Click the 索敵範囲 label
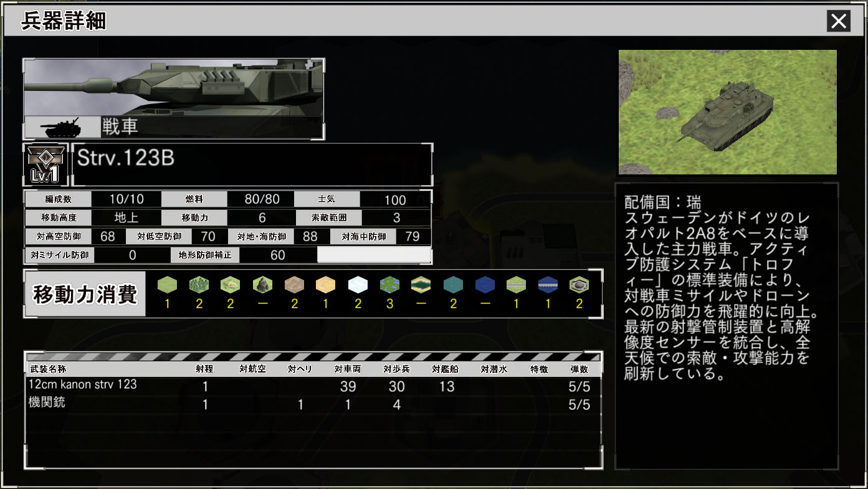 click(x=330, y=218)
